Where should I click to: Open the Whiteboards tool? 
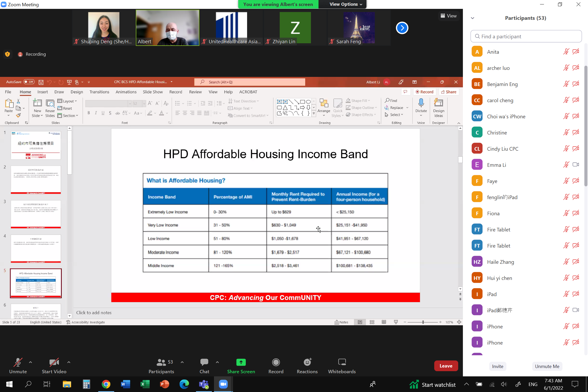point(341,363)
